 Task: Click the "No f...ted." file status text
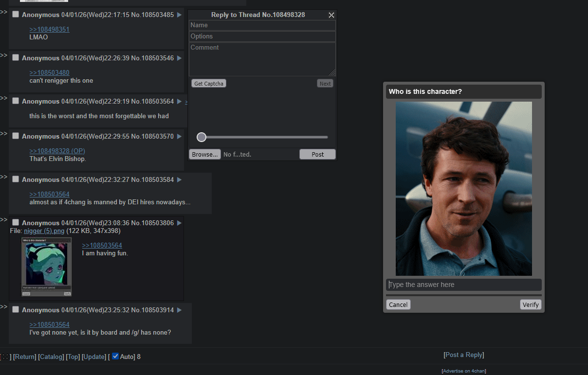[x=237, y=154]
